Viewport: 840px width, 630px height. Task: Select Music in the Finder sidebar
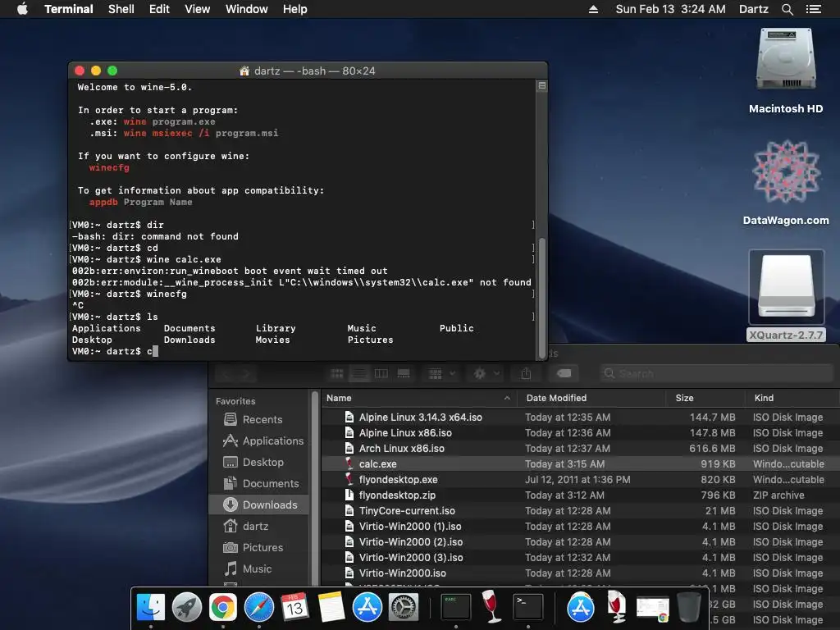click(259, 569)
